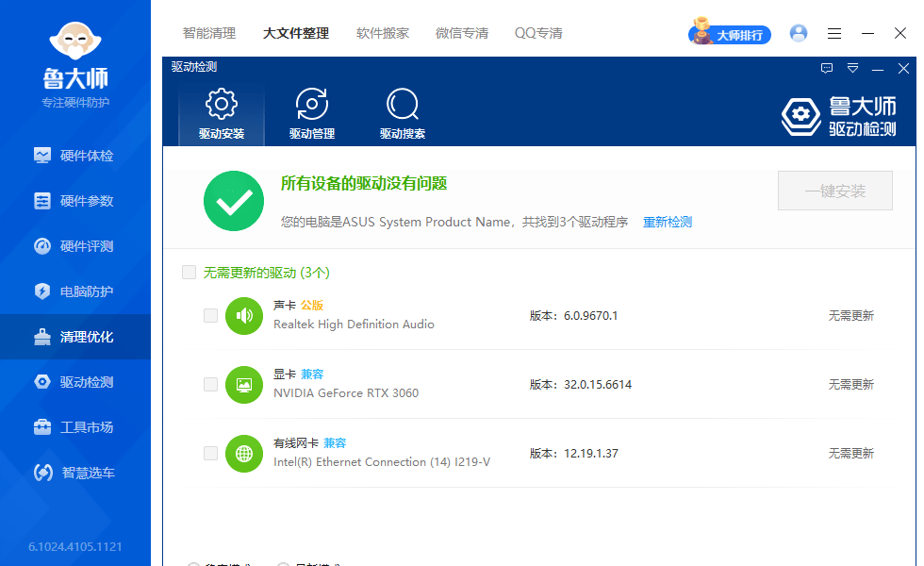Click the Realtek sound card speaker icon
This screenshot has width=924, height=566.
click(x=244, y=316)
